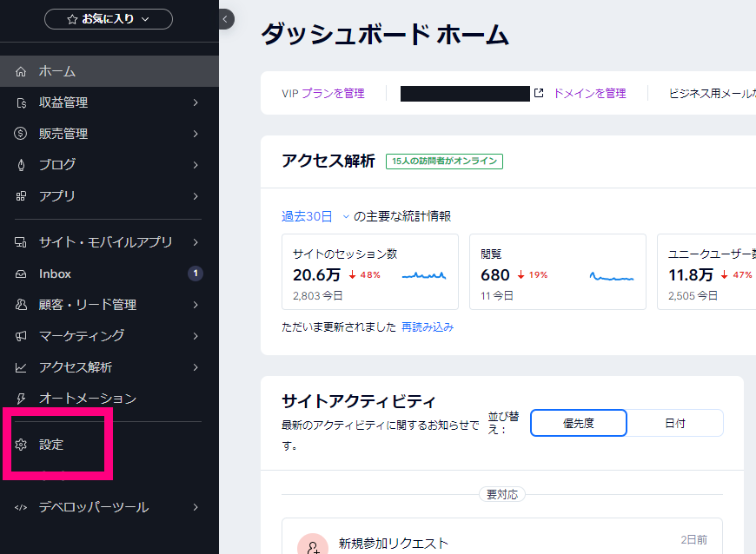This screenshot has width=756, height=554.
Task: Open サイト・モバイルアプリ menu item
Action: 109,242
